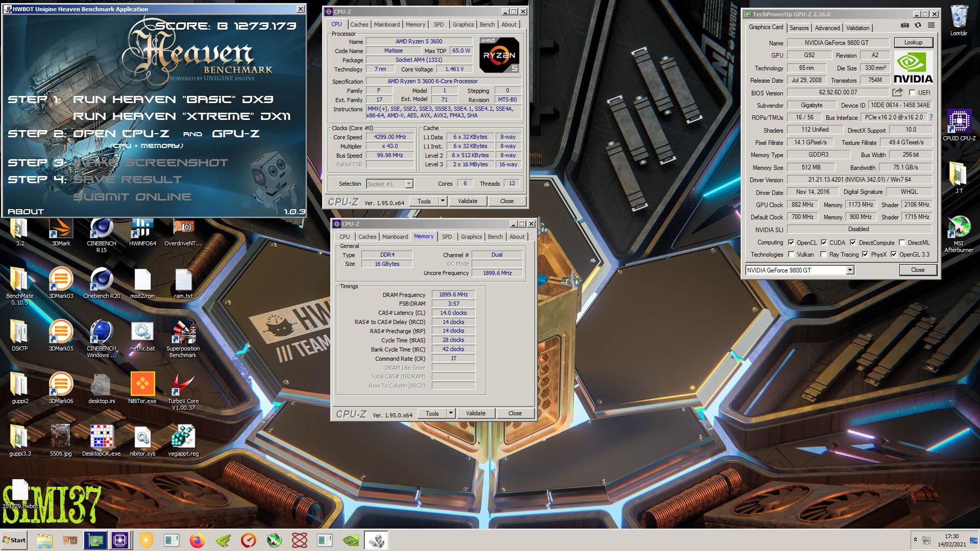Open the netfix.bat file icon
This screenshot has height=551, width=980.
pos(142,335)
